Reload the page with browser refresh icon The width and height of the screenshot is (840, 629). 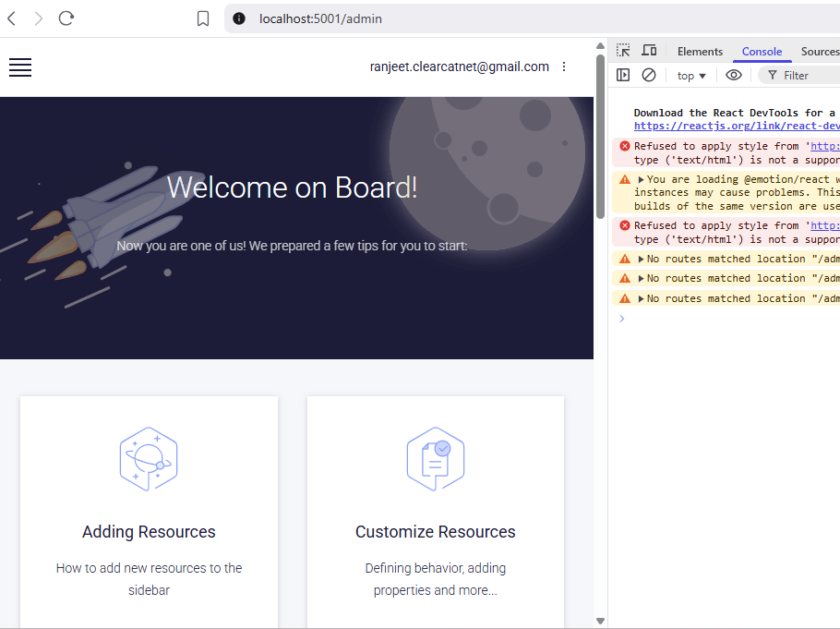click(66, 18)
